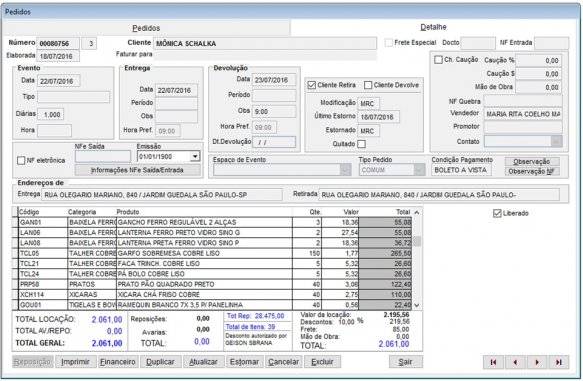583x381 pixels.
Task: Toggle Frete Especial checkbox
Action: pos(389,43)
